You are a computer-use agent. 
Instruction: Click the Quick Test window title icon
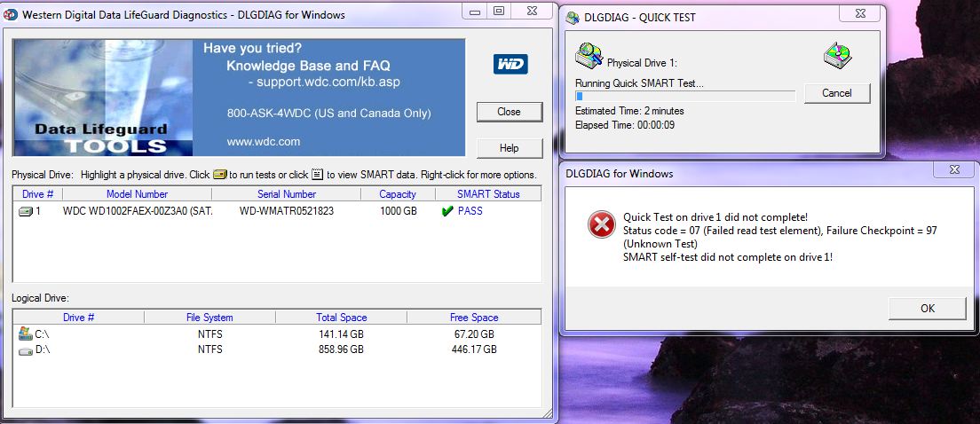pos(573,18)
